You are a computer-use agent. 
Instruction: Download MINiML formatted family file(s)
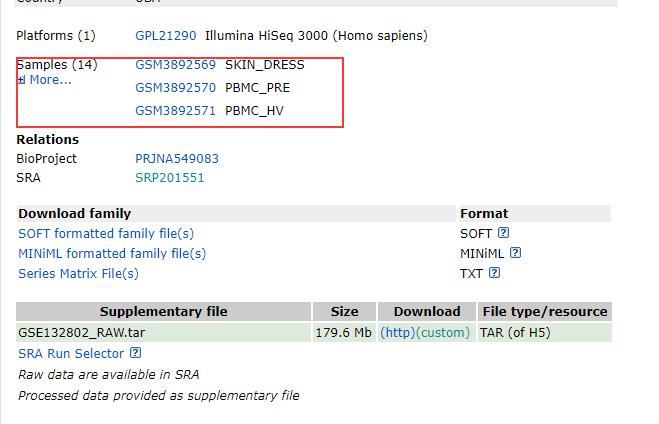pos(112,254)
